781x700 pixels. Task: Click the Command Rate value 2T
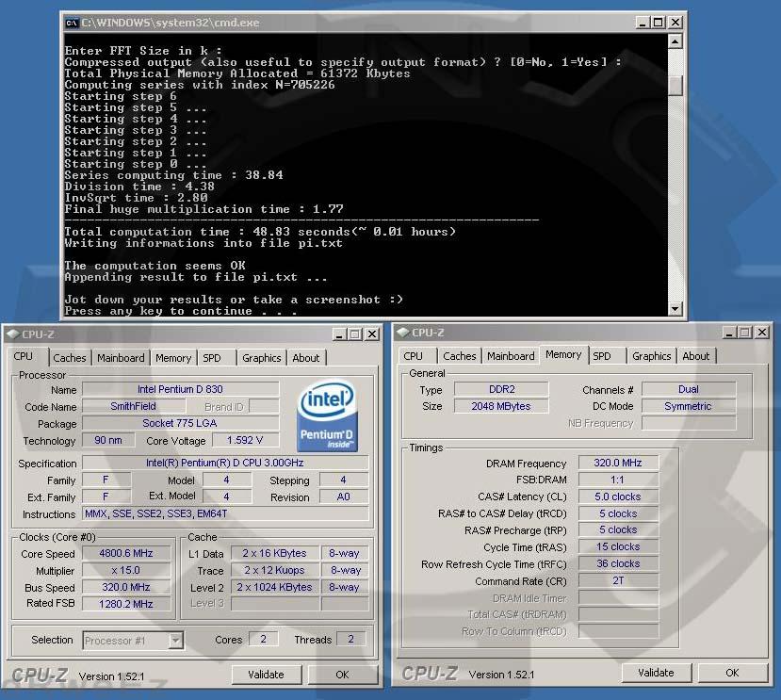click(x=618, y=580)
